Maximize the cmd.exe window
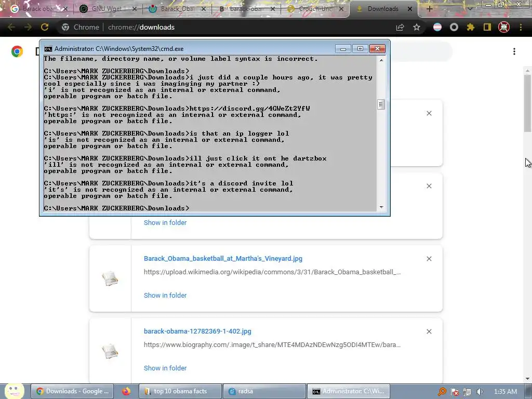Viewport: 532px width, 399px height. tap(360, 49)
